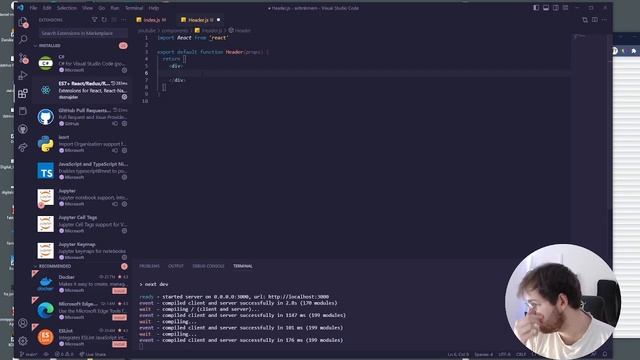Open manage gear for ES7+ React extension
Image resolution: width=640 pixels, height=360 pixels.
tap(124, 97)
